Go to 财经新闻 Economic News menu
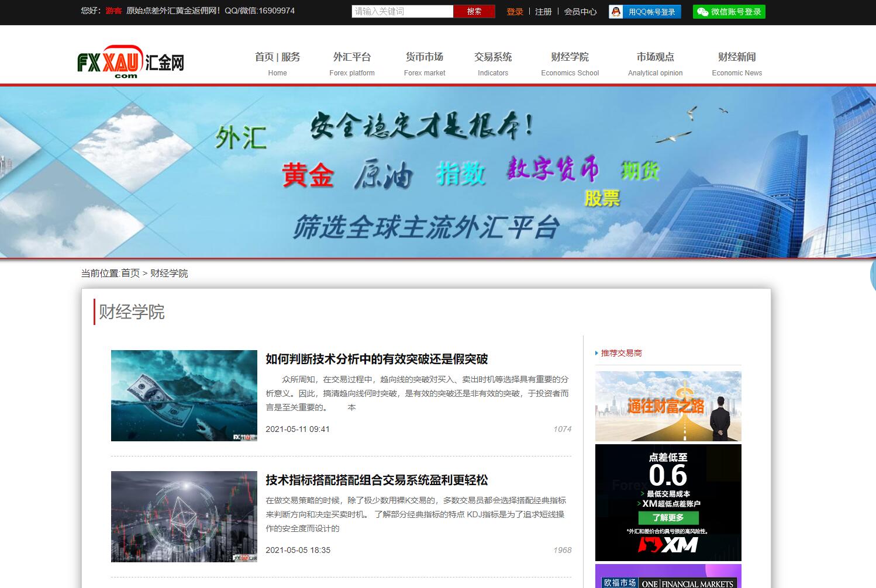The height and width of the screenshot is (588, 876). pyautogui.click(x=737, y=63)
